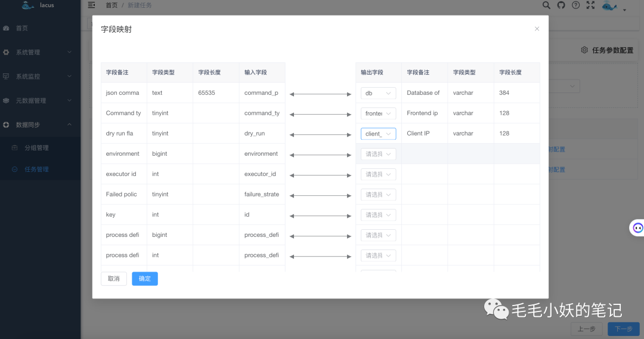
Task: Click the 系统监控 monitor icon
Action: (6, 76)
